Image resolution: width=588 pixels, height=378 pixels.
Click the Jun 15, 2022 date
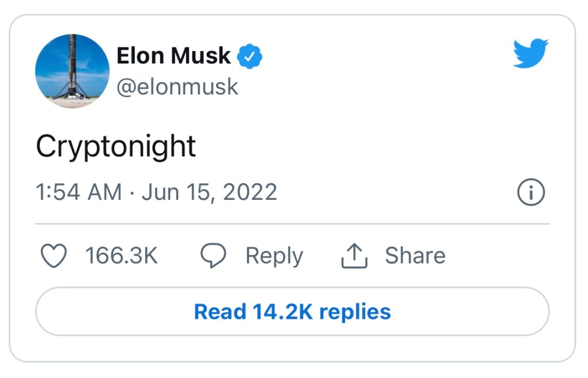click(x=210, y=192)
